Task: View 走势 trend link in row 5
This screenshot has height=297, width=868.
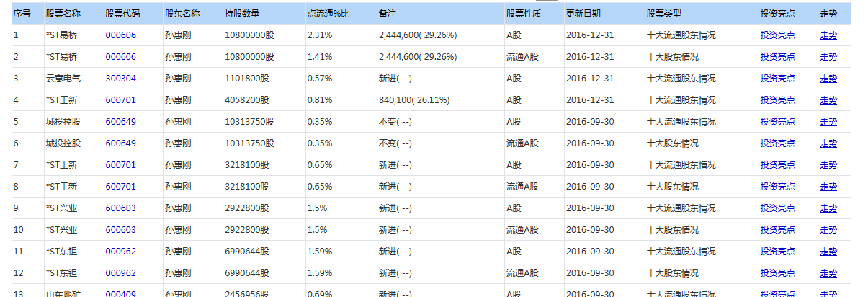Action: (828, 121)
